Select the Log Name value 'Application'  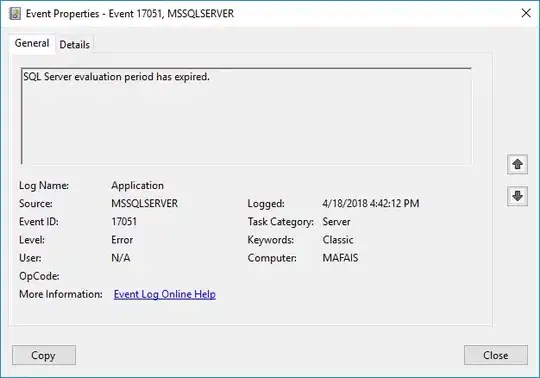(x=137, y=186)
